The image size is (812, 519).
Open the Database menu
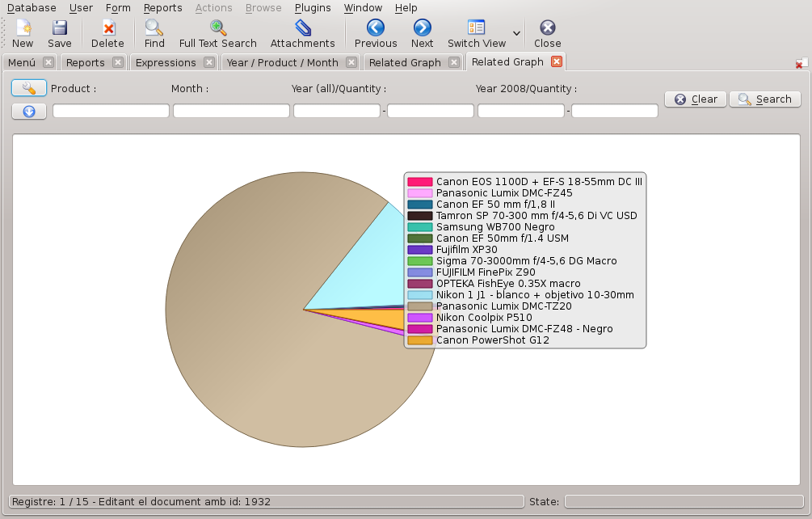click(x=32, y=8)
